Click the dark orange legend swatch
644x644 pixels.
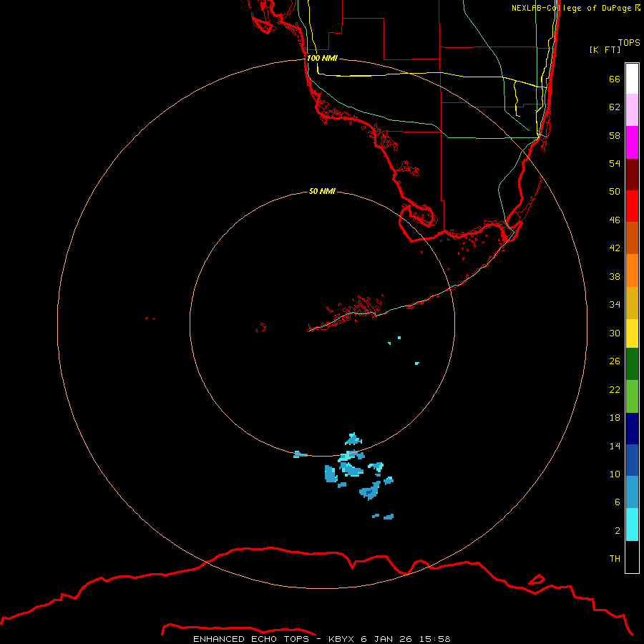pos(632,238)
